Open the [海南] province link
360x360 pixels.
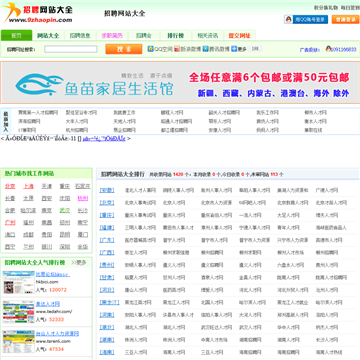[x=107, y=352]
